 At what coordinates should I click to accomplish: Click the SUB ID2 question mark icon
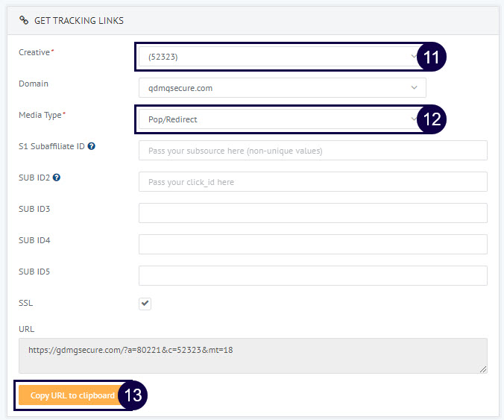(x=57, y=178)
